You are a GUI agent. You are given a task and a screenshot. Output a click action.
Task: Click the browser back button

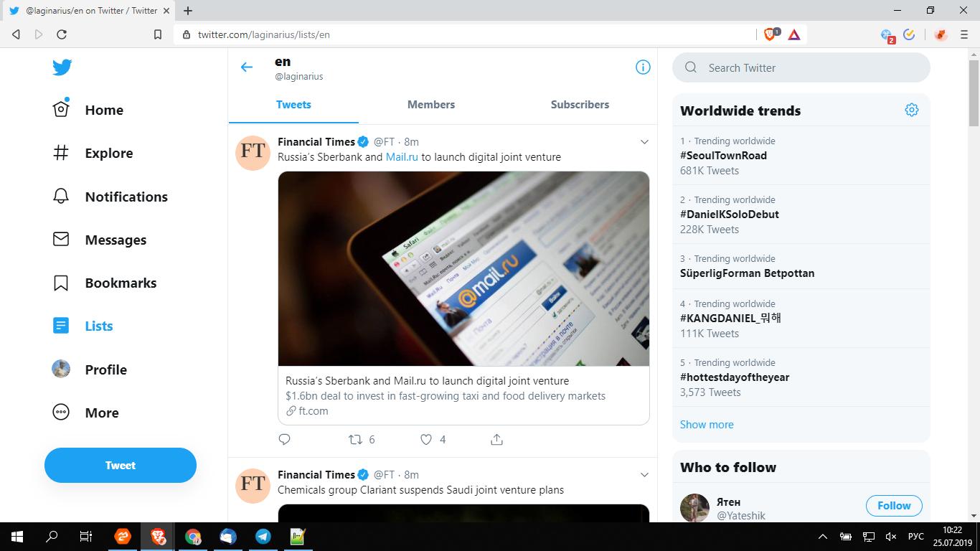coord(16,34)
